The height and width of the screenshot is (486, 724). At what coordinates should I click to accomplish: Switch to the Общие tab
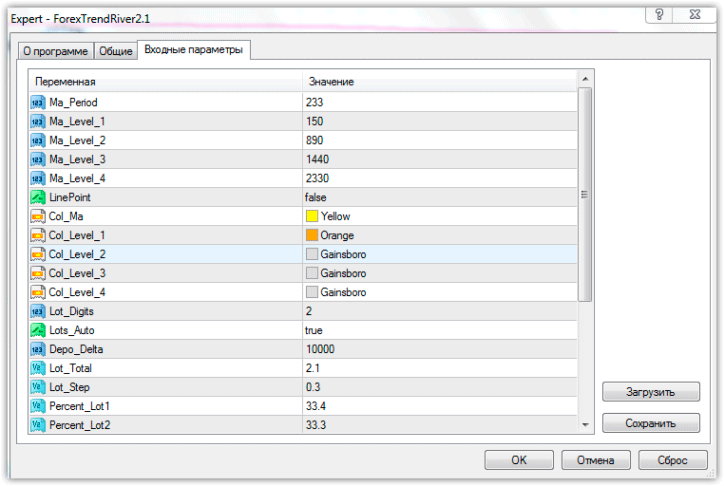coord(114,51)
